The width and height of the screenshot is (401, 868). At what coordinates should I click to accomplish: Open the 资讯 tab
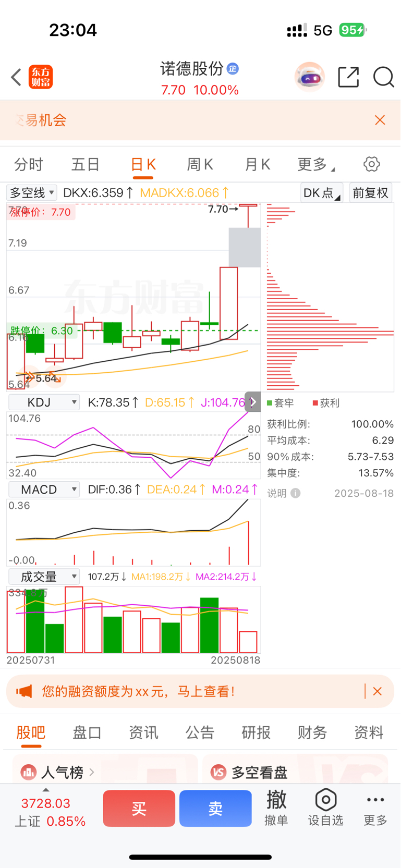(x=143, y=732)
